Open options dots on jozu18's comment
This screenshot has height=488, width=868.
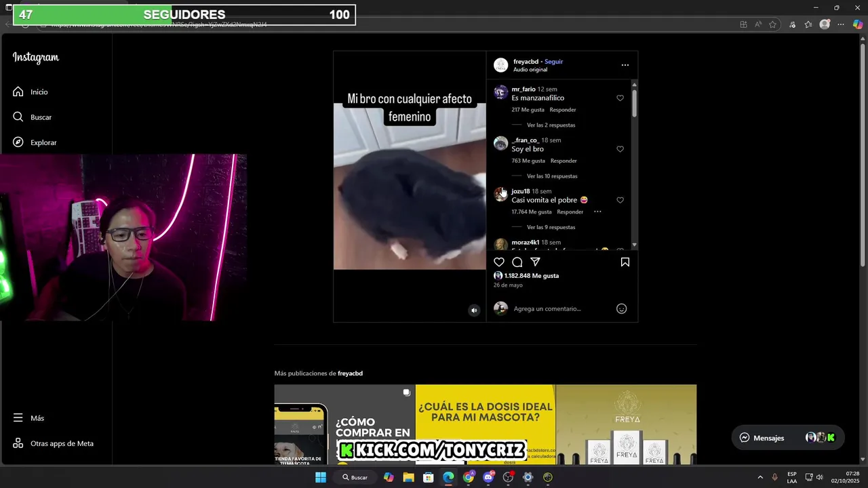pyautogui.click(x=597, y=211)
